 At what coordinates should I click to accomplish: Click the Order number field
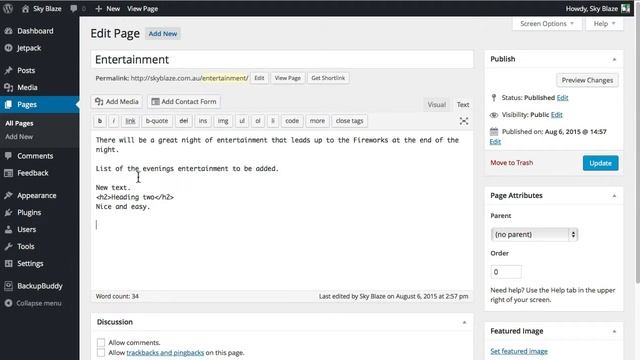tap(506, 272)
